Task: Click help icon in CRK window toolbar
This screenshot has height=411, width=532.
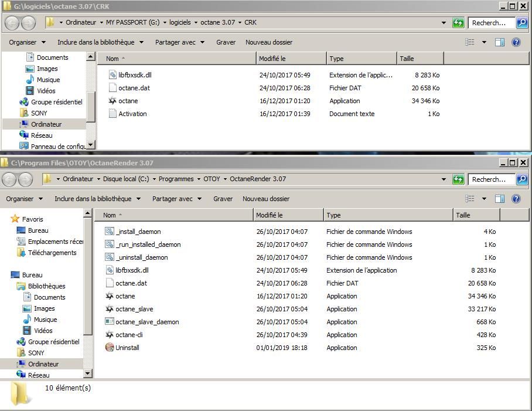Action: click(516, 42)
